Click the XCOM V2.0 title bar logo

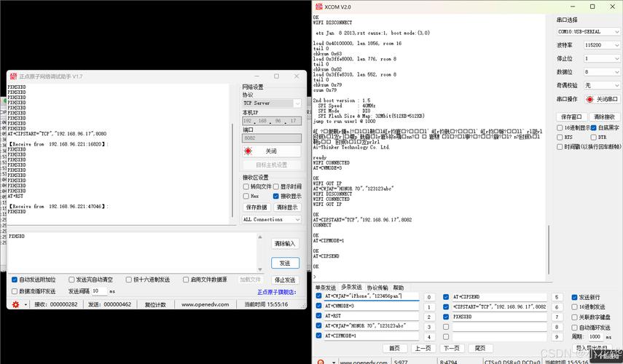tap(318, 7)
